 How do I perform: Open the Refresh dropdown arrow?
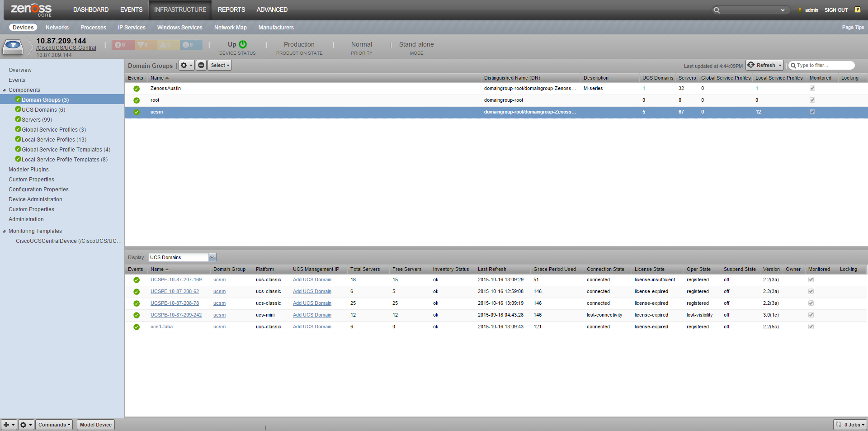click(780, 65)
